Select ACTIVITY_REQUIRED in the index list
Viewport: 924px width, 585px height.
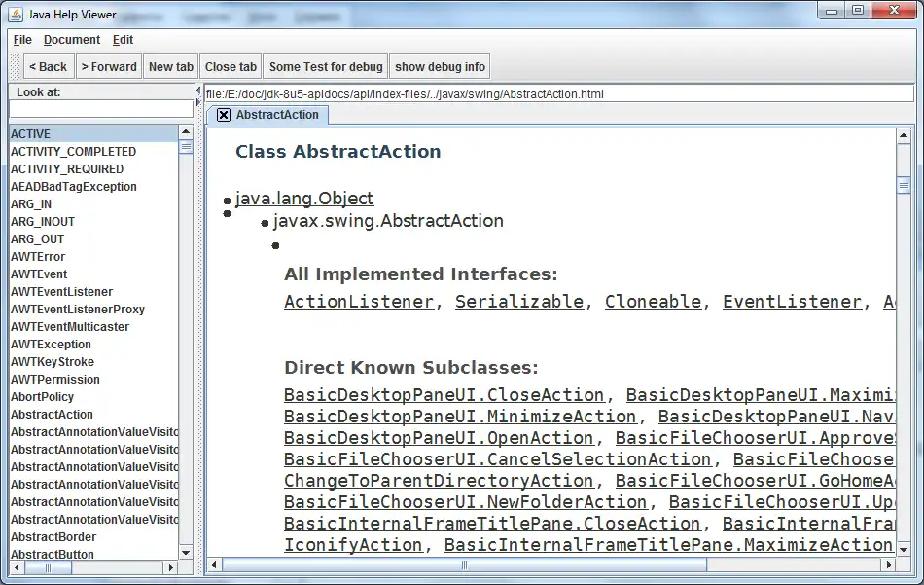(x=93, y=169)
